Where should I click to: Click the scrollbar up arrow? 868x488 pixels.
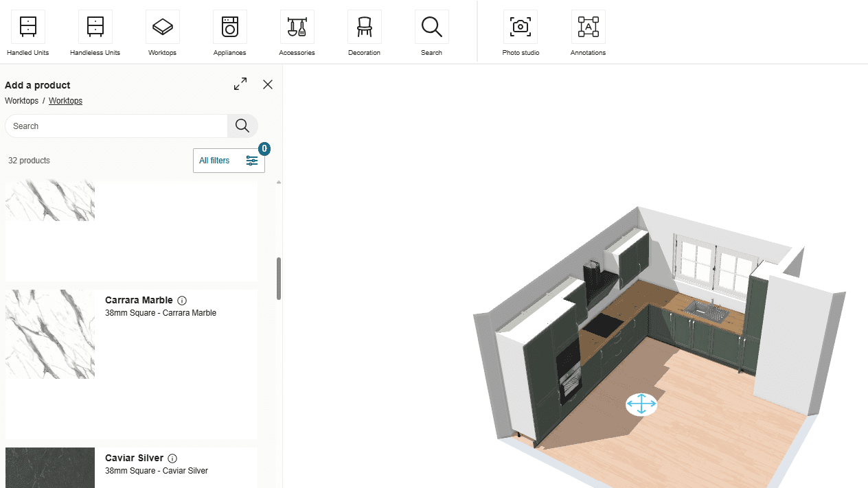(x=279, y=183)
